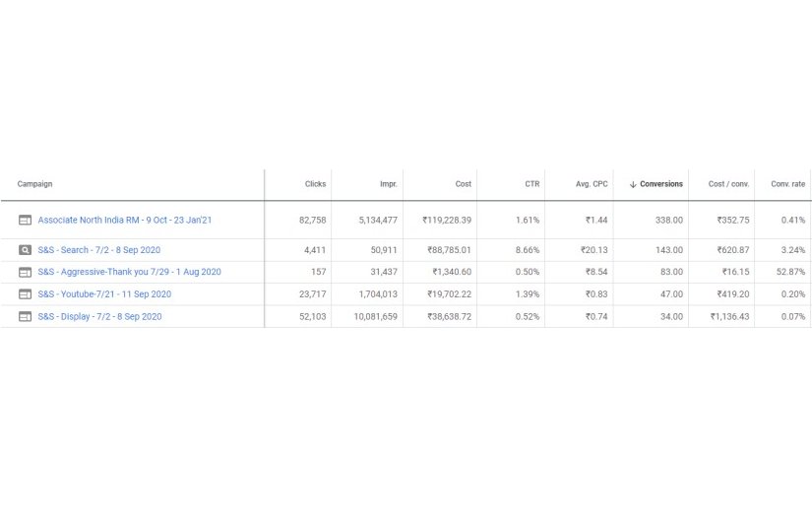This screenshot has height=517, width=812.
Task: Select impressions value 50,911
Action: point(384,250)
